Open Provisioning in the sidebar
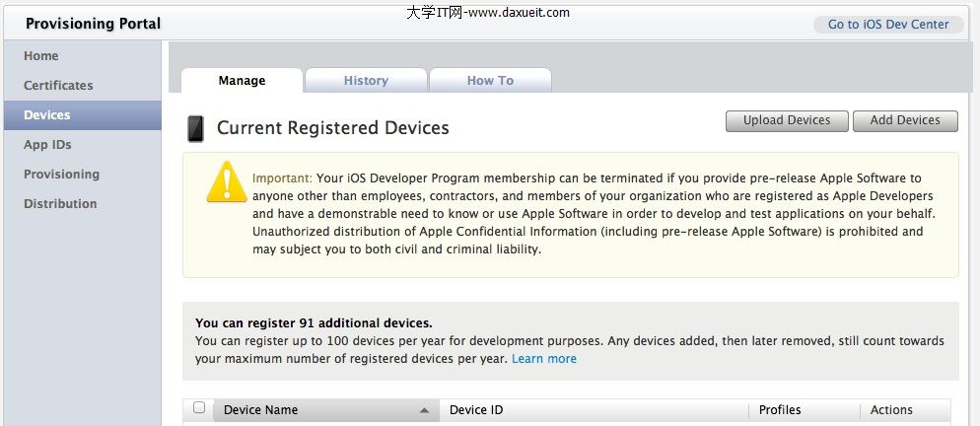 click(61, 175)
